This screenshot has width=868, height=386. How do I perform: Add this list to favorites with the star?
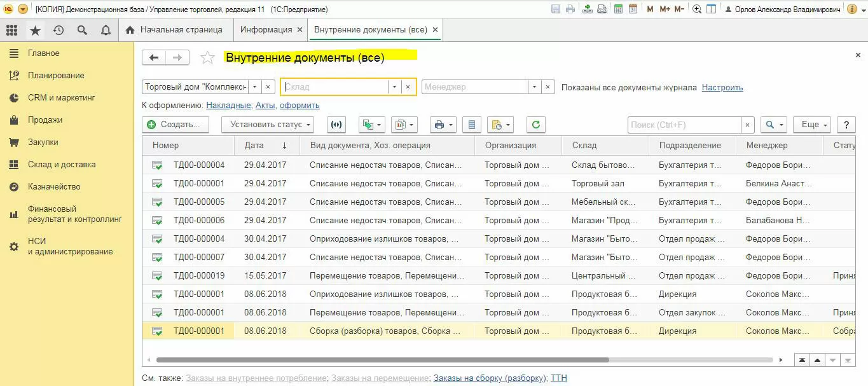[207, 58]
